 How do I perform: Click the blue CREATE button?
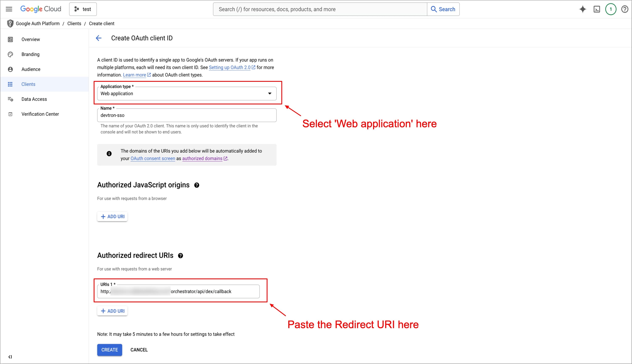point(109,350)
